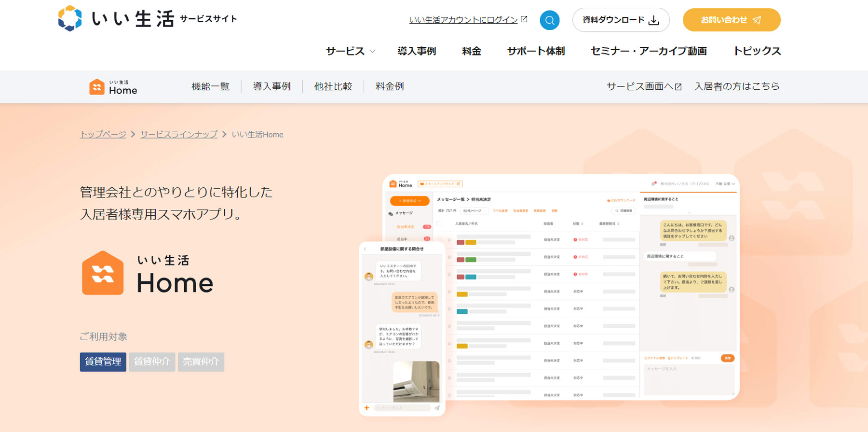Expand the サービス menu chevron

click(372, 51)
